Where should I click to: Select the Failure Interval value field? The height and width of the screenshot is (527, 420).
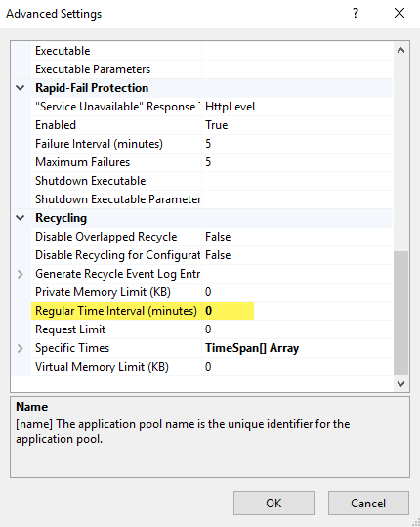297,144
